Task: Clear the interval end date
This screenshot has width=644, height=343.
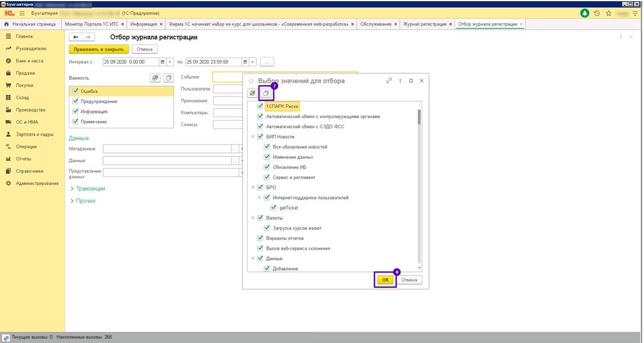Action: [x=252, y=62]
